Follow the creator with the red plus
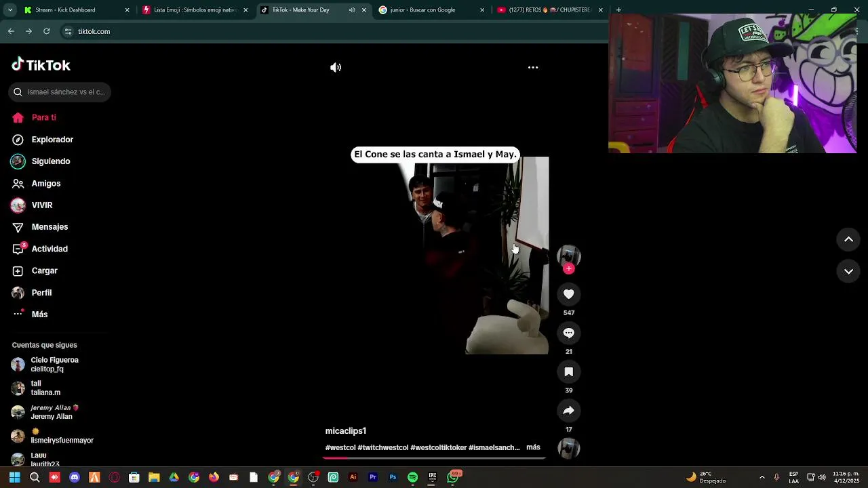The height and width of the screenshot is (488, 868). coord(569,269)
